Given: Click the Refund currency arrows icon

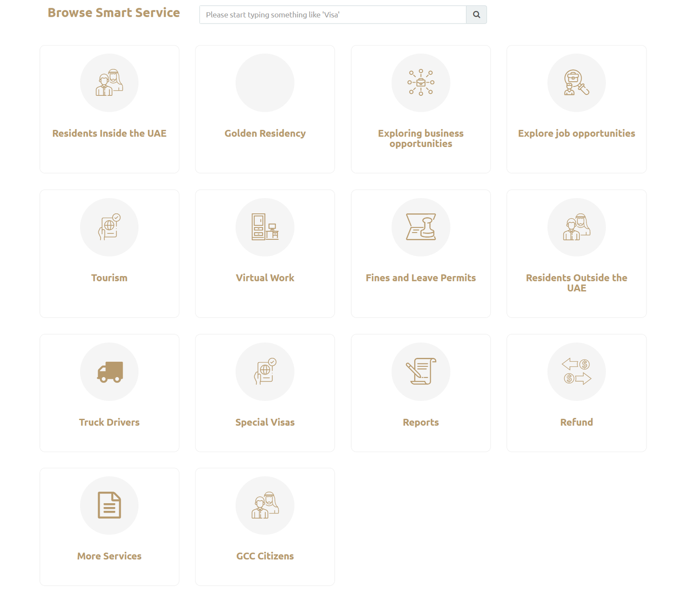Looking at the screenshot, I should click(576, 371).
